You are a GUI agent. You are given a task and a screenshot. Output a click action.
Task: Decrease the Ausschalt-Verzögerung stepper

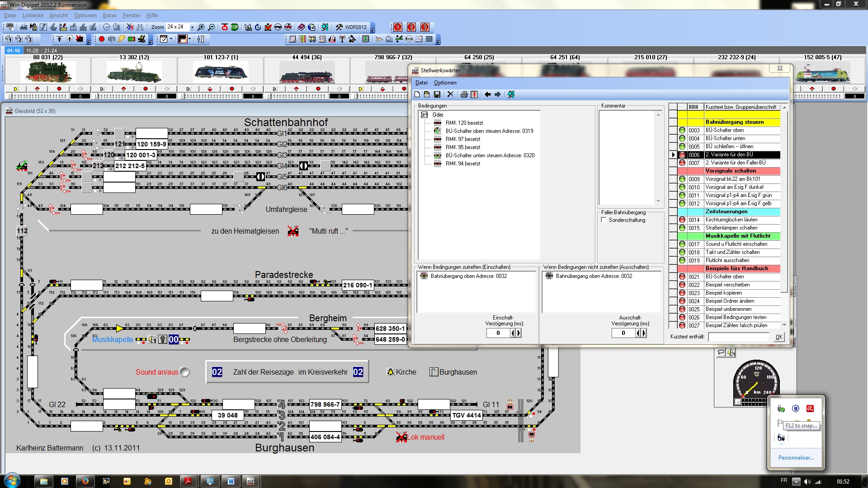[638, 333]
